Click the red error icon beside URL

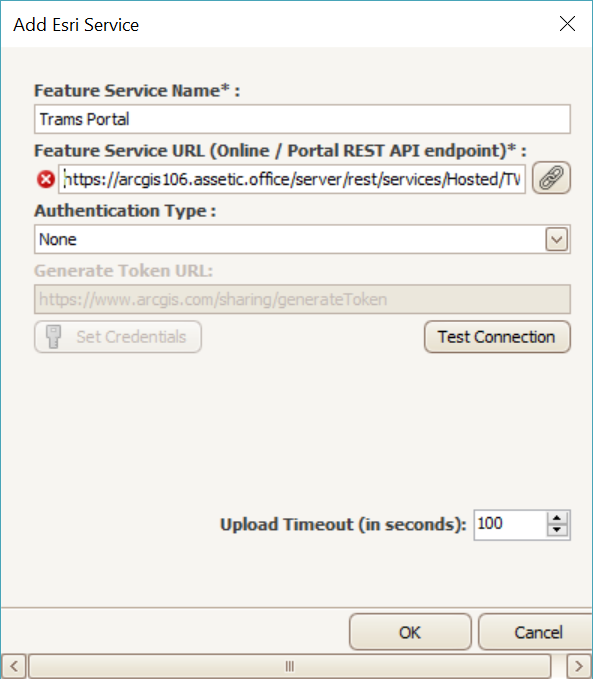pos(45,179)
